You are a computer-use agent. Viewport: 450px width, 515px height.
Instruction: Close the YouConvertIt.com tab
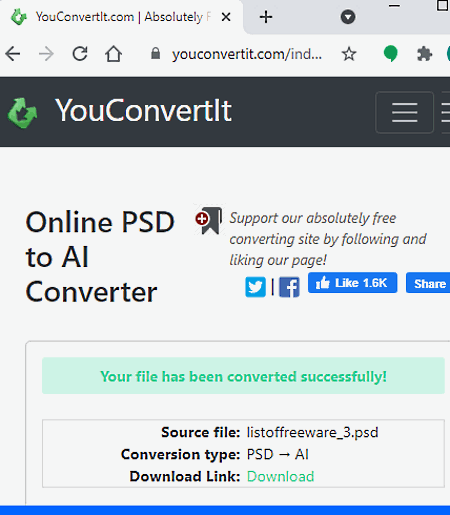(226, 17)
